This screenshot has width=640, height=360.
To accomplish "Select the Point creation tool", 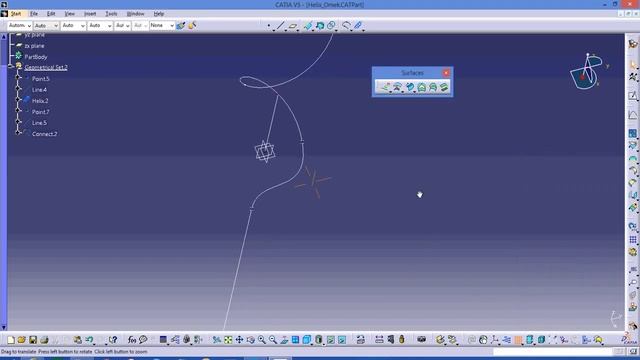I will pos(269,26).
